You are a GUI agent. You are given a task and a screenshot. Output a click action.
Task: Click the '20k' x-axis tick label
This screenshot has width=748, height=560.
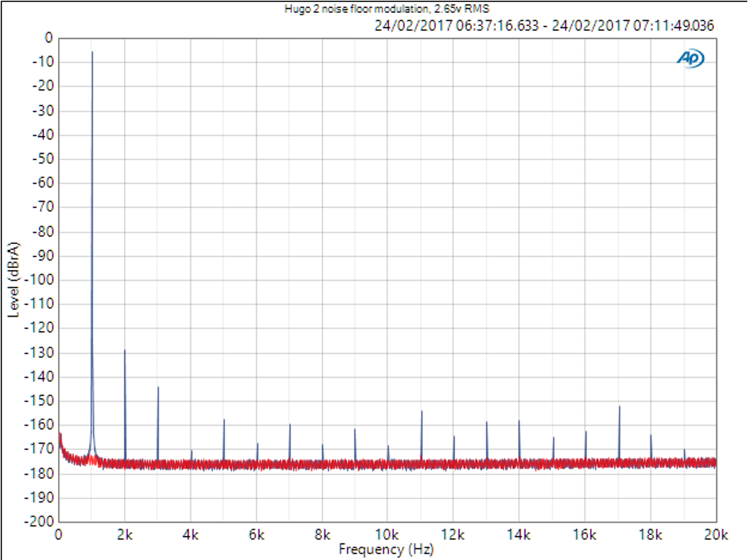tap(716, 535)
